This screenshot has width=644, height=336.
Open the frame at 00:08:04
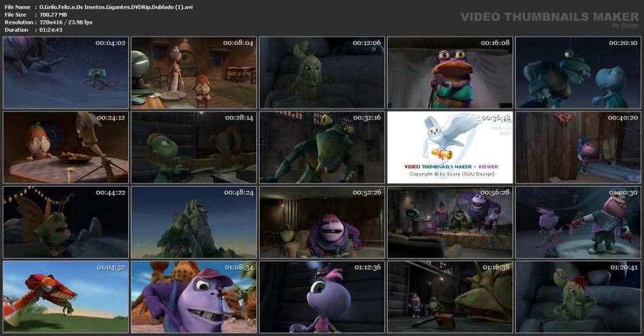[194, 73]
